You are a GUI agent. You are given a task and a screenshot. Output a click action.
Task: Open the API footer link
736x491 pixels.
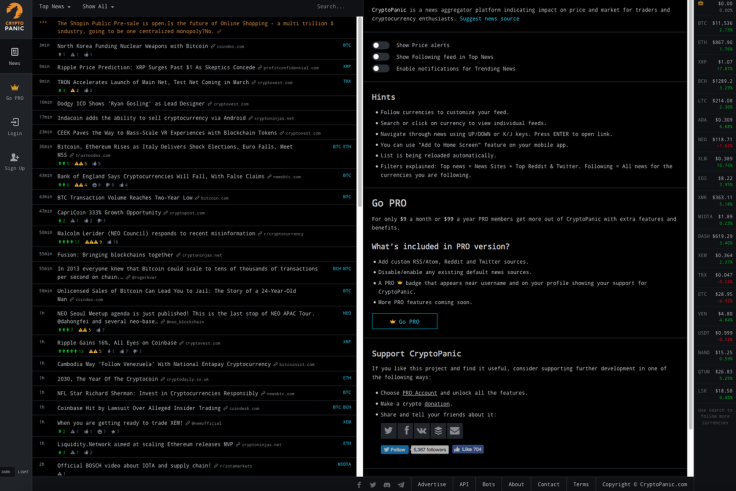pyautogui.click(x=464, y=484)
